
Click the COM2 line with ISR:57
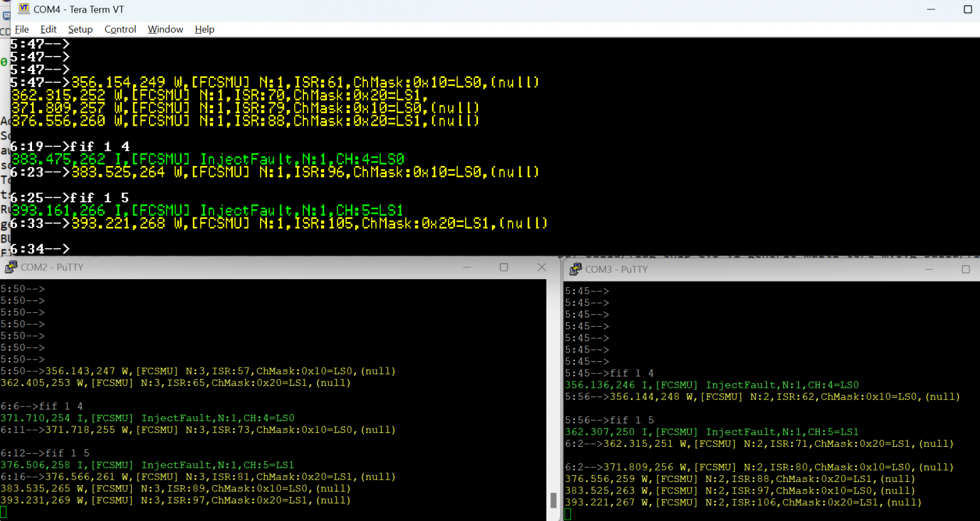pyautogui.click(x=220, y=371)
